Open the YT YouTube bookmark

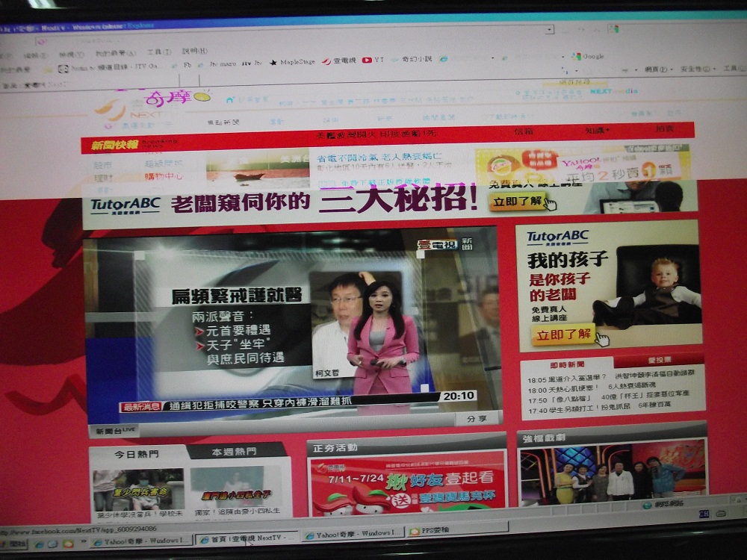tap(373, 60)
